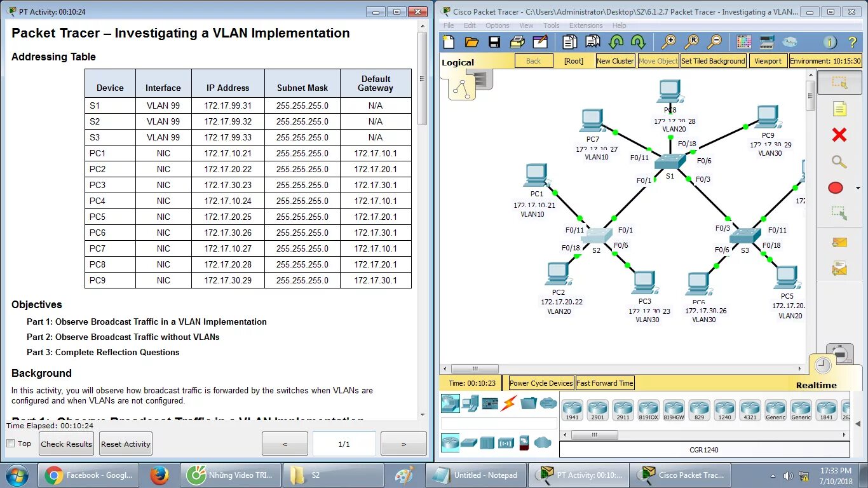Open the Options menu
The image size is (868, 488).
pyautogui.click(x=498, y=25)
